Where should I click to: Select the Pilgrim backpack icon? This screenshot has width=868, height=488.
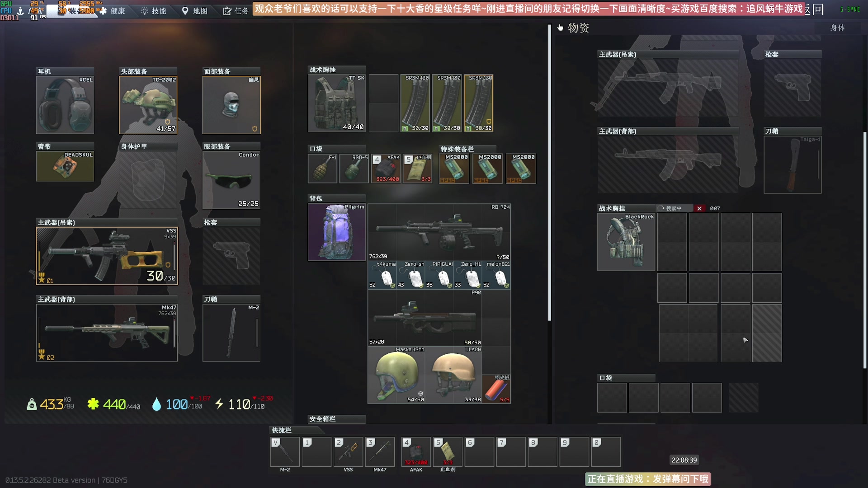click(336, 232)
